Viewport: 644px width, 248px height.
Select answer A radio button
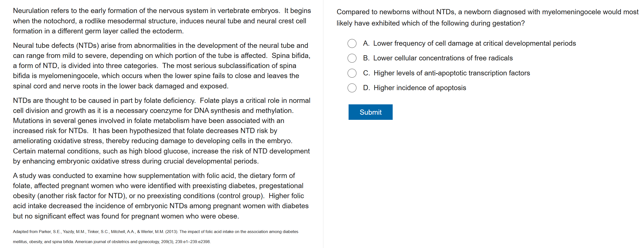352,43
